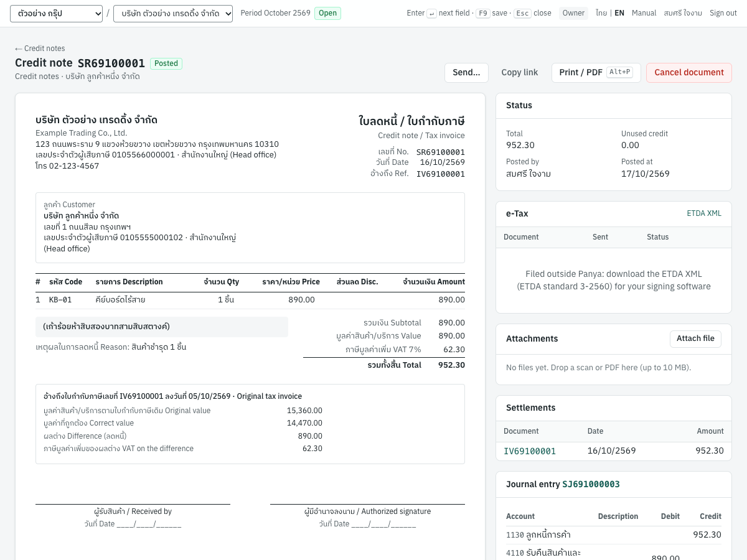This screenshot has width=747, height=560.
Task: Open journal entry SJ691000003
Action: tap(591, 485)
